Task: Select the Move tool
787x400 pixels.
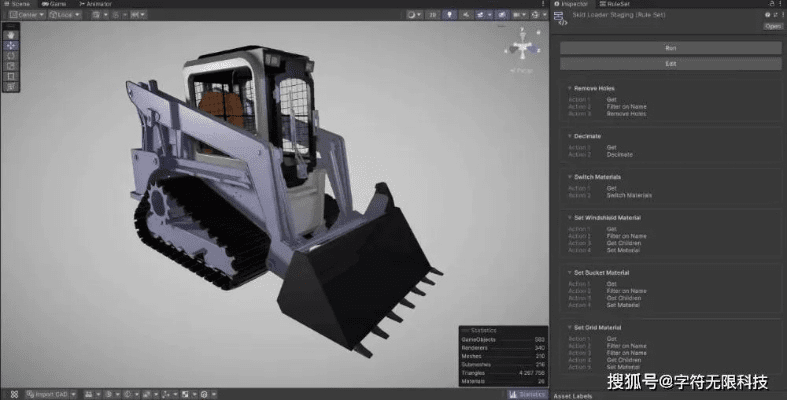Action: coord(11,45)
